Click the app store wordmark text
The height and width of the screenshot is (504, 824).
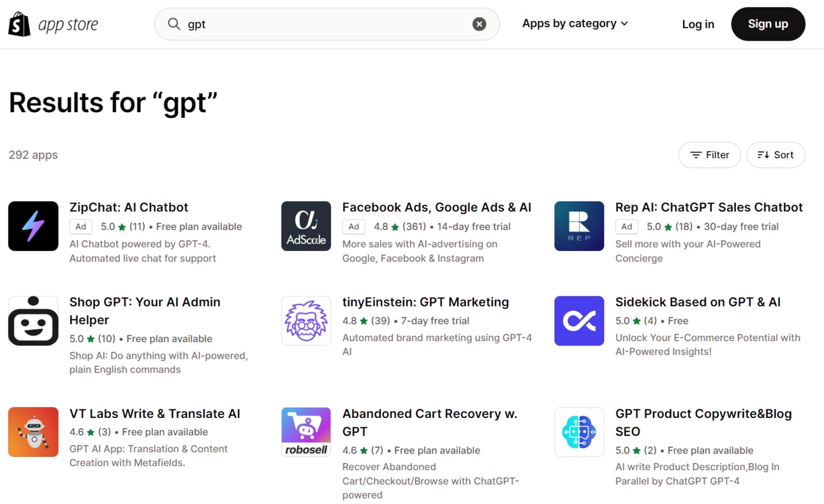click(68, 25)
